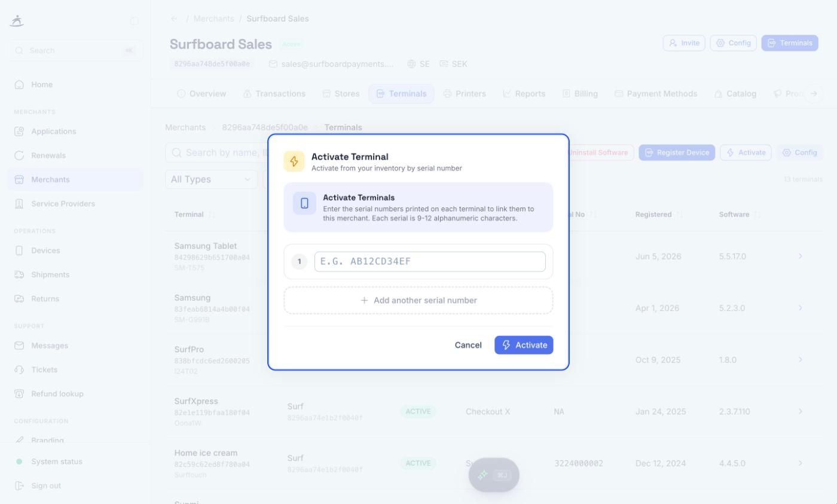The width and height of the screenshot is (837, 504).
Task: Focus the sidebar Search field
Action: coord(75,51)
